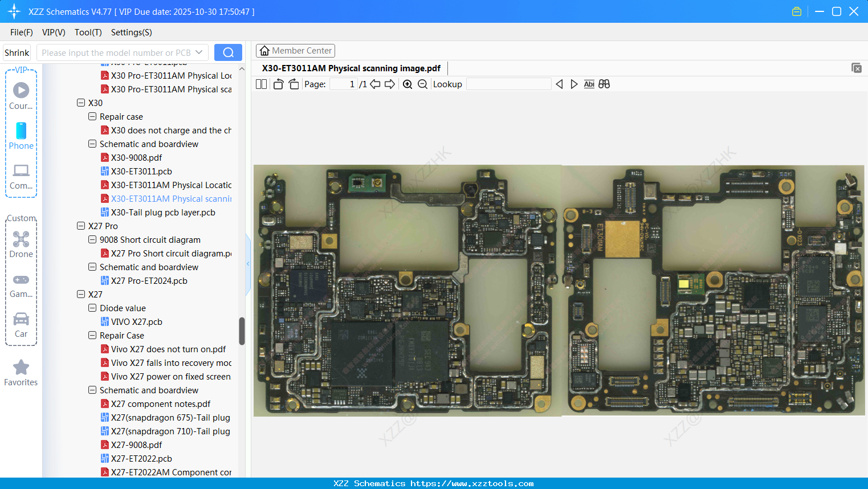
Task: Click the Member Center button
Action: coord(295,51)
